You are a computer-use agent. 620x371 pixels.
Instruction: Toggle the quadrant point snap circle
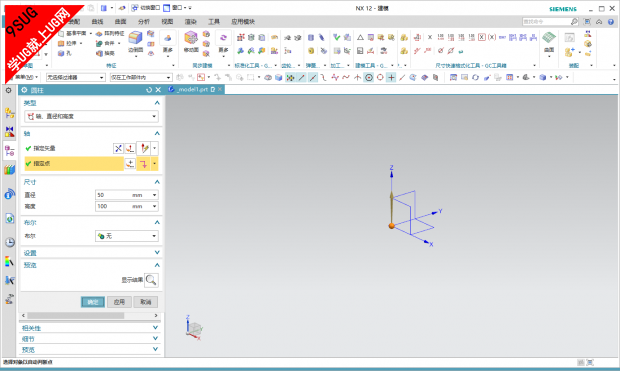(380, 78)
